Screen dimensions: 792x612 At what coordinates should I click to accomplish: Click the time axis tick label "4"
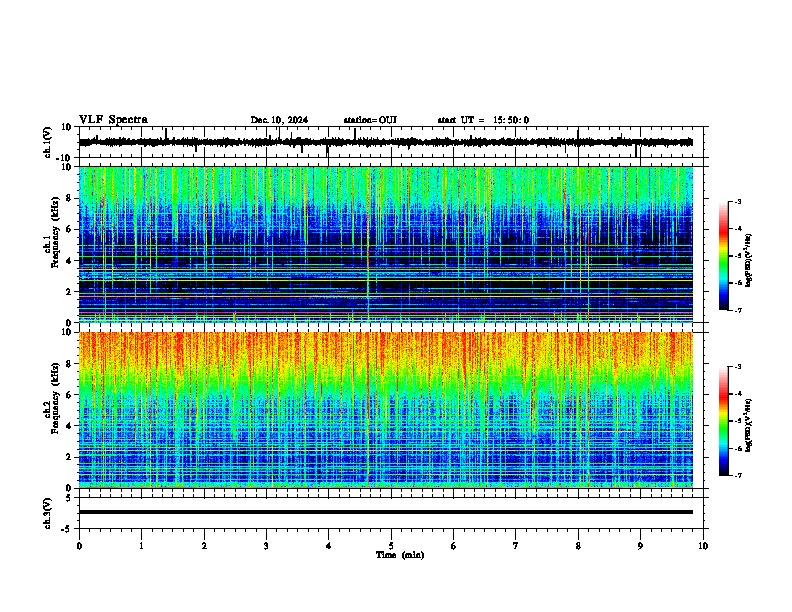(x=328, y=546)
